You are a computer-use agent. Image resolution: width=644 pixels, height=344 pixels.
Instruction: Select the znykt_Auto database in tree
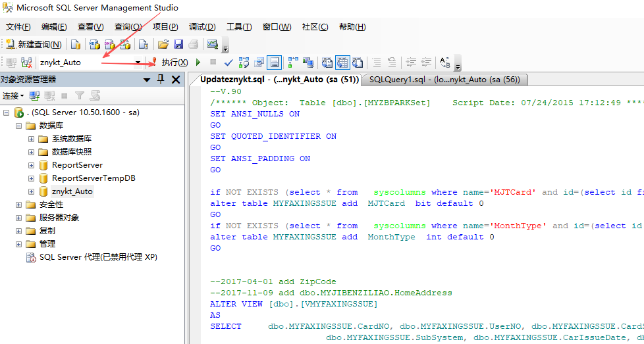[x=72, y=191]
